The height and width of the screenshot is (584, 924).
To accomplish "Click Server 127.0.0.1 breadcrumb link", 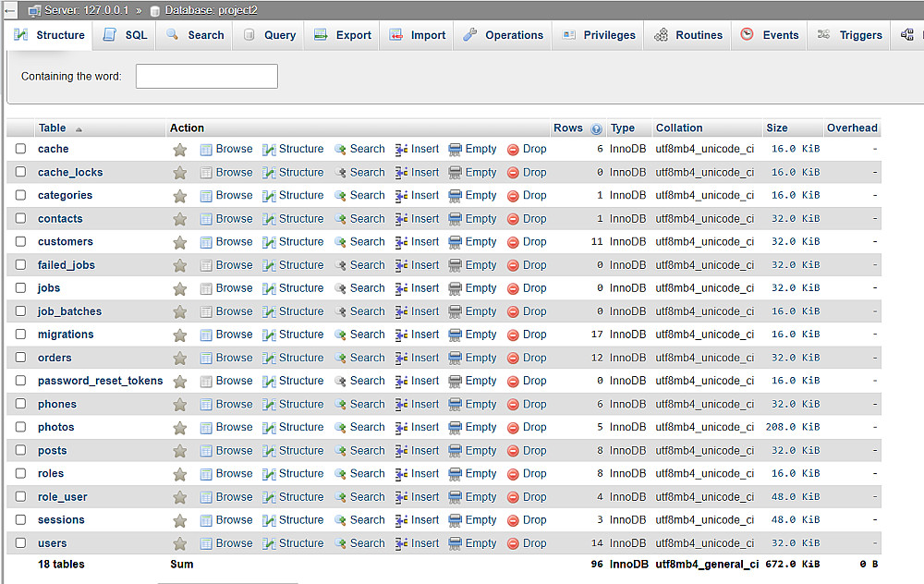I will pos(86,10).
